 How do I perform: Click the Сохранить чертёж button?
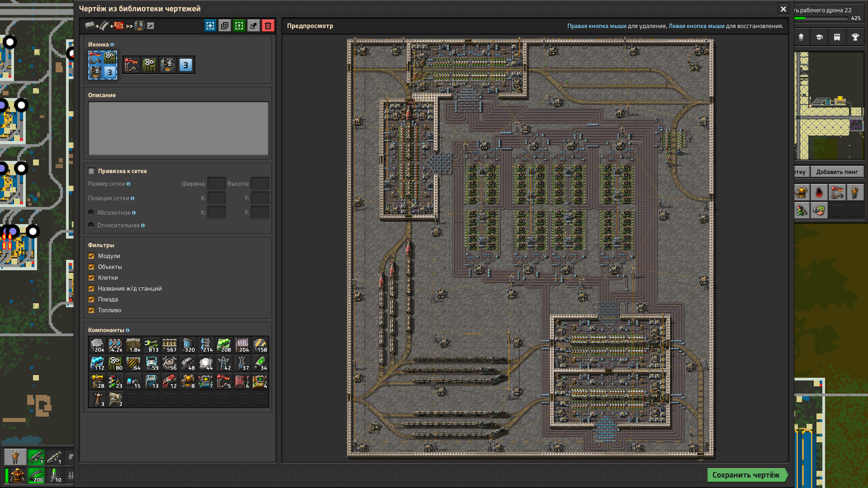point(747,475)
